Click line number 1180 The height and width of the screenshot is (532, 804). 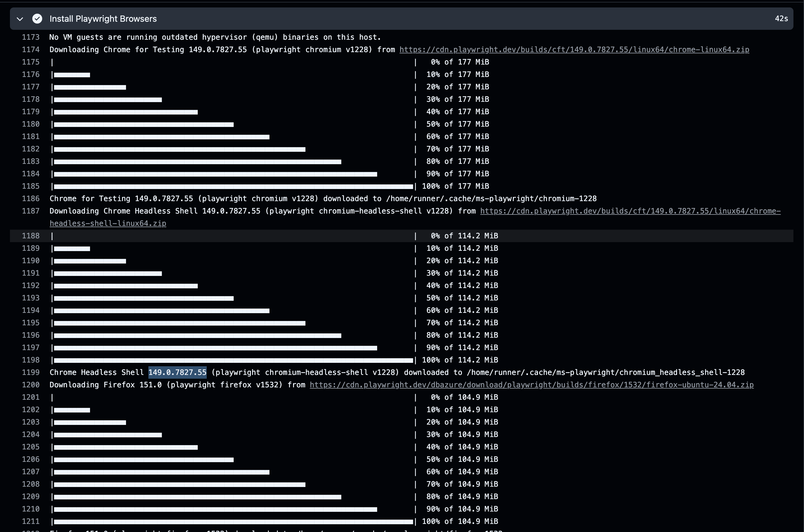coord(31,124)
